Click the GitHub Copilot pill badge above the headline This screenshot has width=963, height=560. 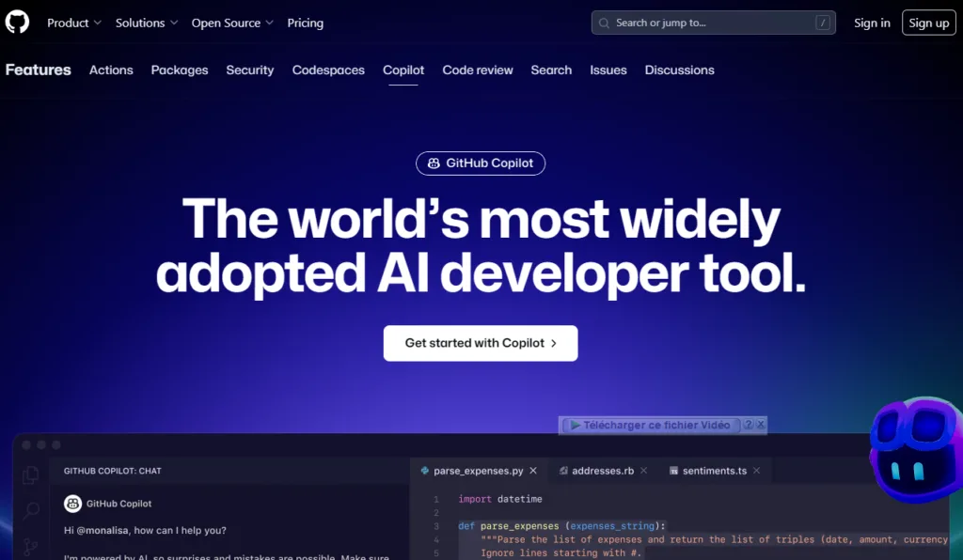481,163
